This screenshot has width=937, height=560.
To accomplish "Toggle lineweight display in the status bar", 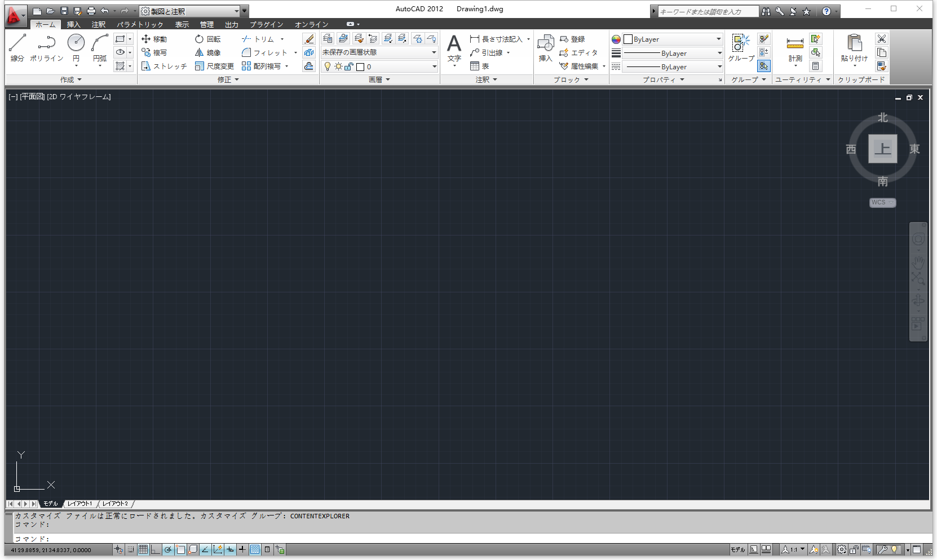I will [242, 549].
